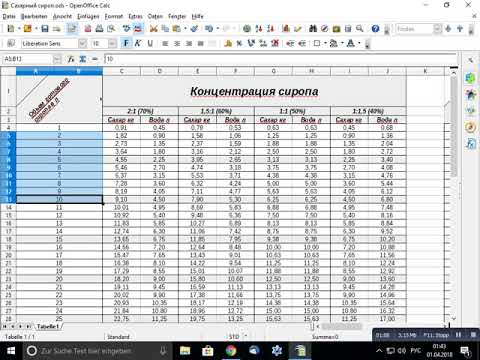
Task: Open the Function Wizard icon
Action: pos(71,59)
